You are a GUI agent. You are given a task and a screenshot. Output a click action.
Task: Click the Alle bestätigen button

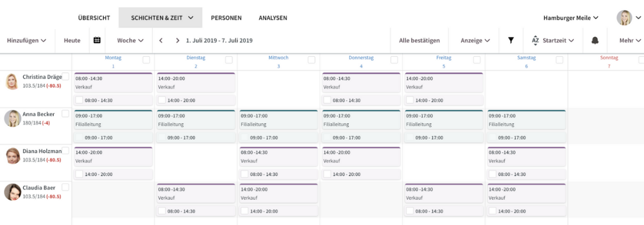419,40
